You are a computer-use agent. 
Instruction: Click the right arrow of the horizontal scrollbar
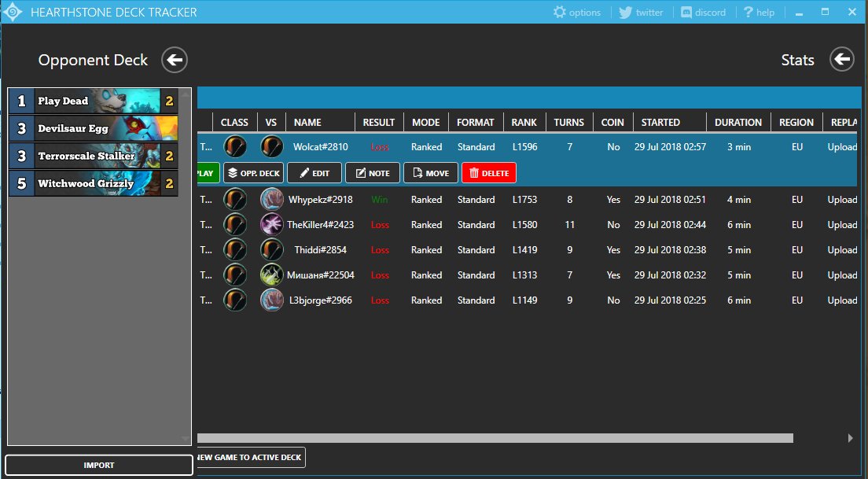click(851, 438)
